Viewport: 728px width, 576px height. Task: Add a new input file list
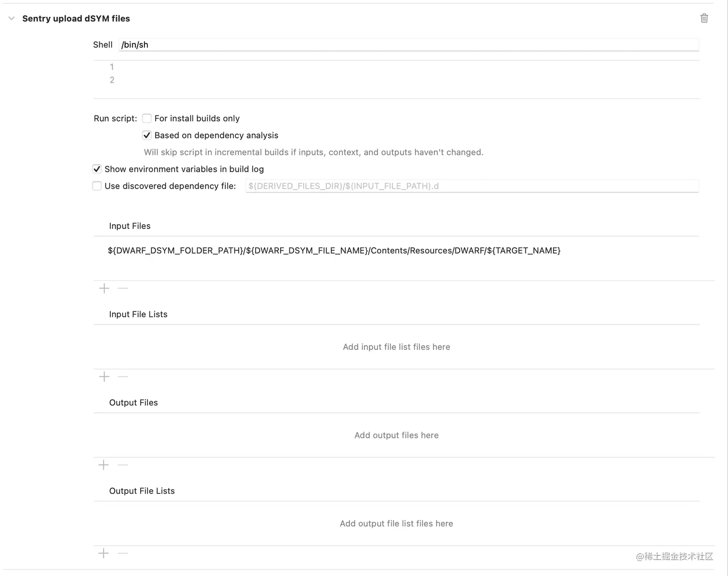pos(104,376)
